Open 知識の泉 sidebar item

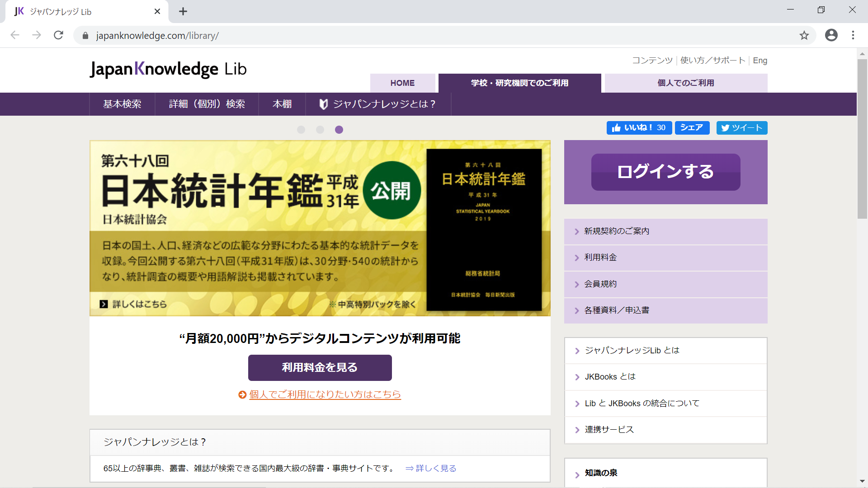(x=665, y=473)
